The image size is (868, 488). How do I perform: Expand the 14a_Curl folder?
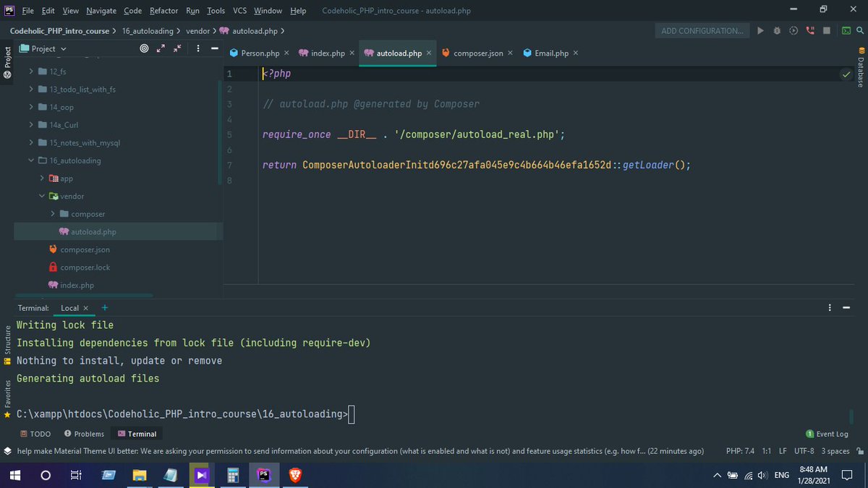coord(31,124)
